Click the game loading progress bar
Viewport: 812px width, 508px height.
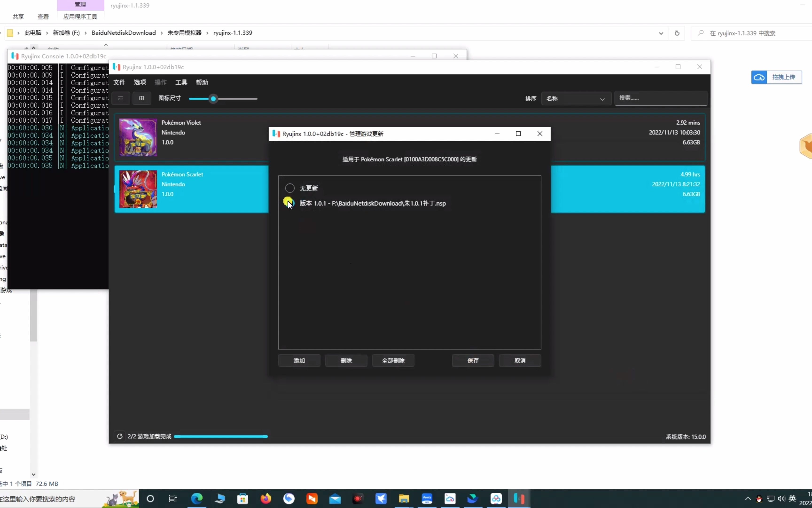tap(221, 437)
